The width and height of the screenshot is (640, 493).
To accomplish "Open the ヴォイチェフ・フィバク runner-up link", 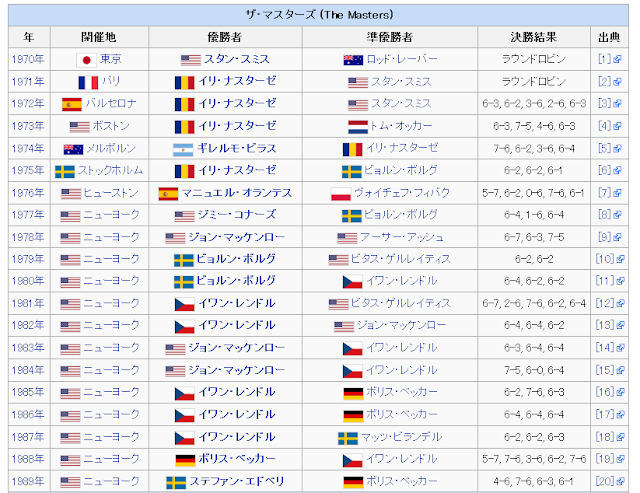I will click(x=402, y=193).
